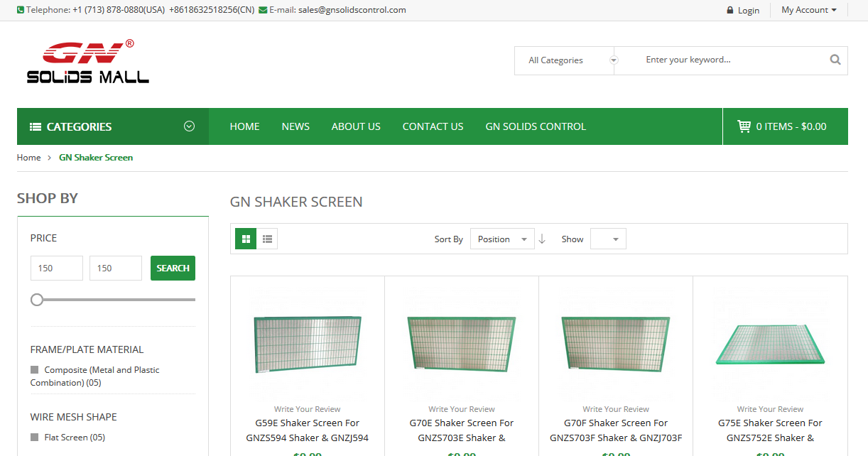This screenshot has width=868, height=456.
Task: Open the CONTACT US page
Action: 433,126
